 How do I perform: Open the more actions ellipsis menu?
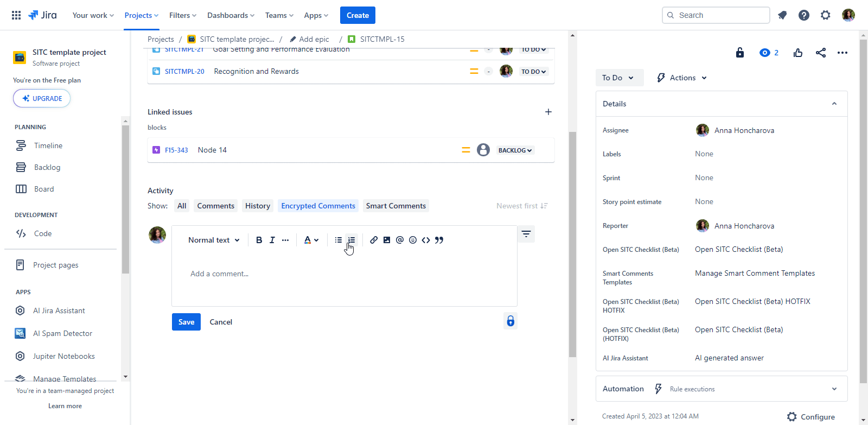(843, 53)
